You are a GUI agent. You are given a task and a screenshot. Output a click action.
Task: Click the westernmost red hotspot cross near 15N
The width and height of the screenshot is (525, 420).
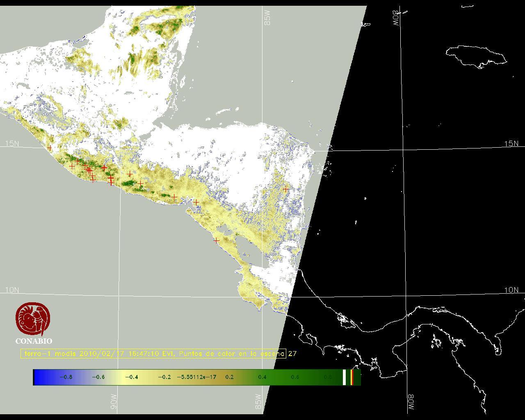[50, 148]
